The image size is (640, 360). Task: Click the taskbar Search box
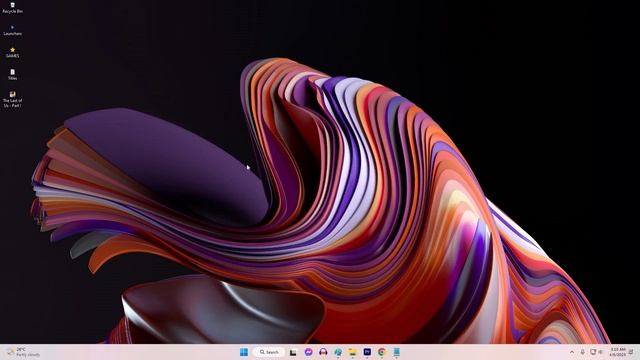pyautogui.click(x=269, y=352)
